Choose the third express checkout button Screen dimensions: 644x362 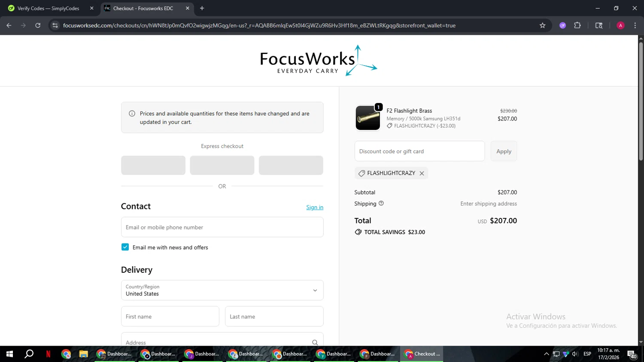tap(291, 165)
